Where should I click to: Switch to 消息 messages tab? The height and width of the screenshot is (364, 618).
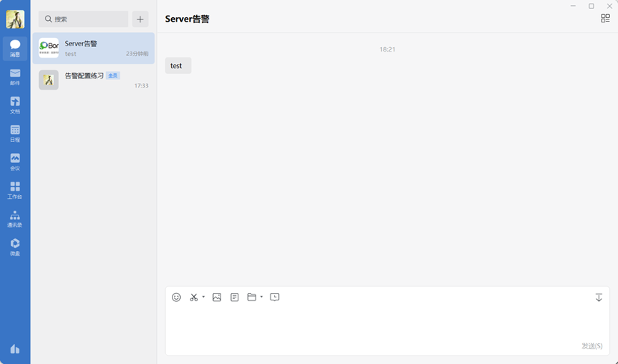click(15, 49)
